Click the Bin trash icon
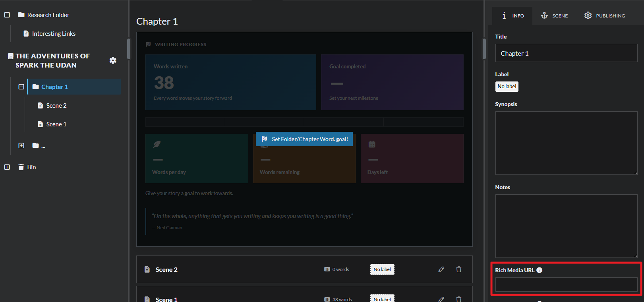 point(21,167)
